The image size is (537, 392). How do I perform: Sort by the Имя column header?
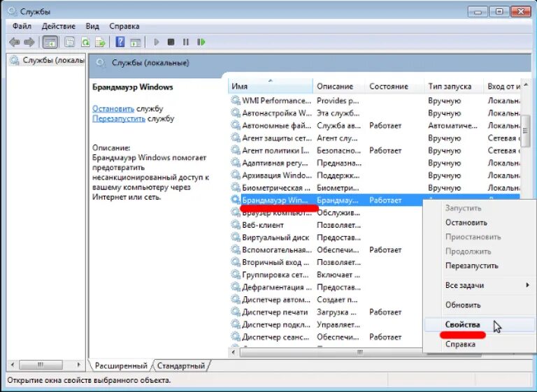271,86
